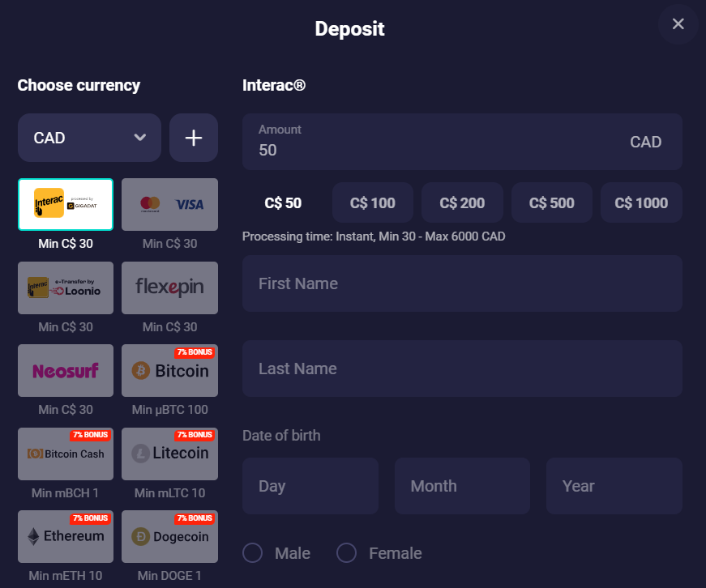This screenshot has height=588, width=706.
Task: Open the Day of birth field
Action: click(310, 486)
